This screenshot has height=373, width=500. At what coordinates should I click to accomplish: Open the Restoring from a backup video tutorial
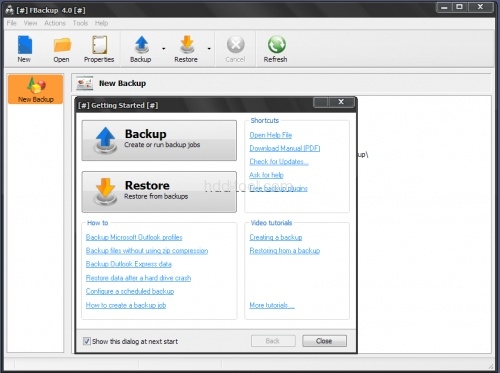click(x=285, y=251)
